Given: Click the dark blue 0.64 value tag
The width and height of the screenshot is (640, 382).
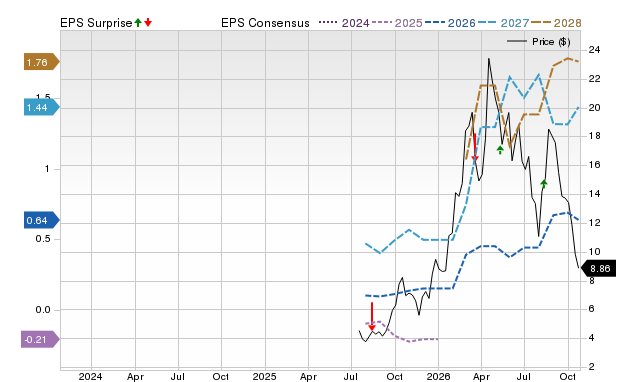Looking at the screenshot, I should 41,220.
